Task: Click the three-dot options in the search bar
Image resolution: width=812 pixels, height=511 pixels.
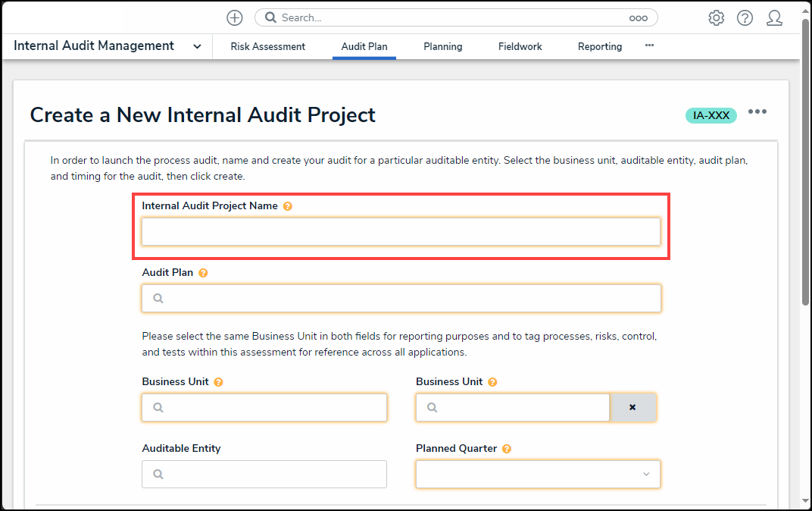Action: tap(638, 18)
